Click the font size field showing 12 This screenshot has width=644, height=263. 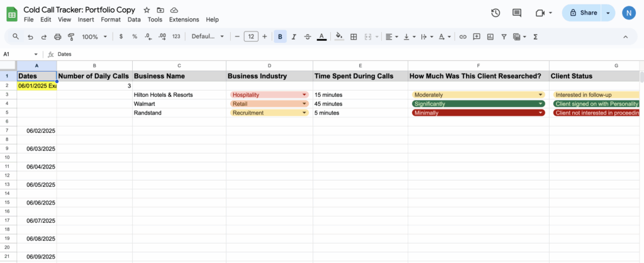tap(251, 36)
